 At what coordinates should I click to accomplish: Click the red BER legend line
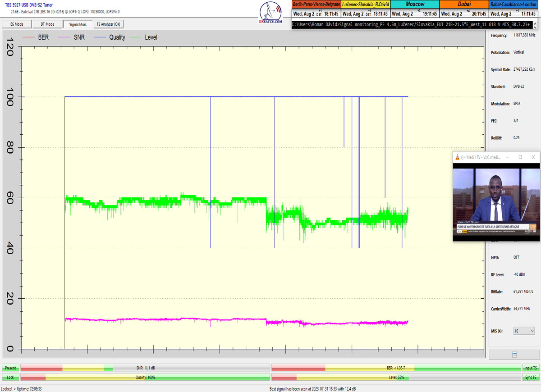(28, 37)
